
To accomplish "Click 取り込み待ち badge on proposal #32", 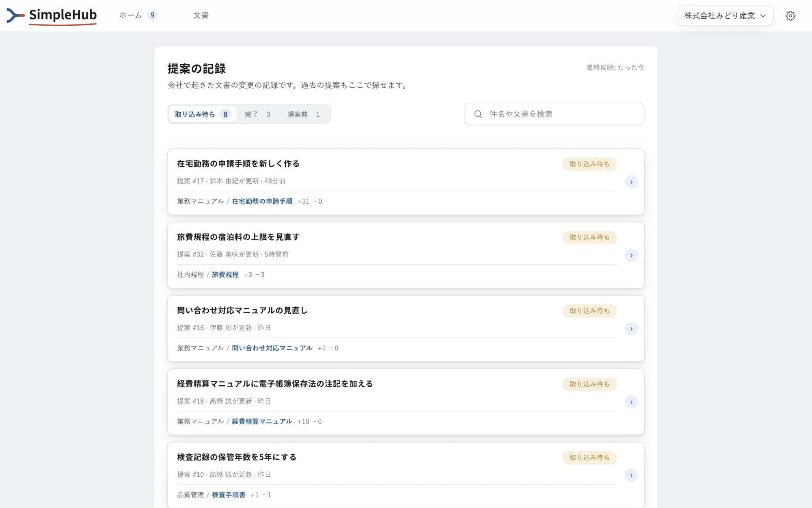I will 590,237.
